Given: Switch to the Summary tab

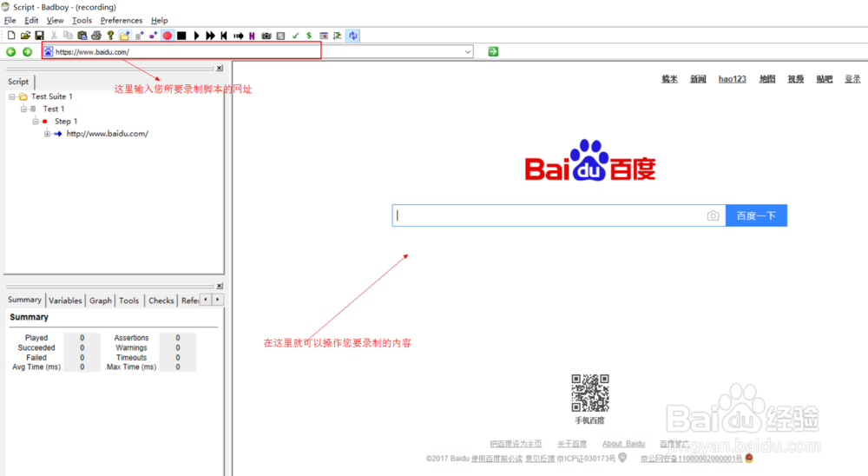Looking at the screenshot, I should click(24, 300).
